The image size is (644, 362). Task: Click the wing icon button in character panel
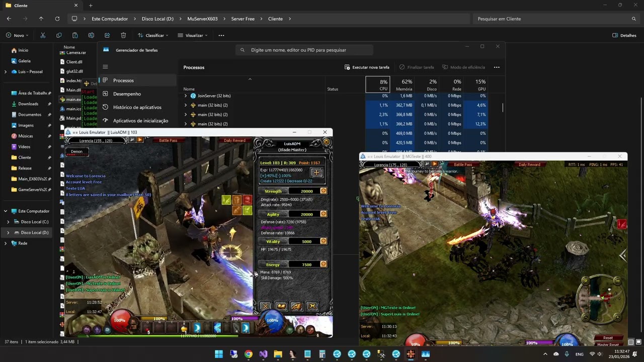[297, 306]
